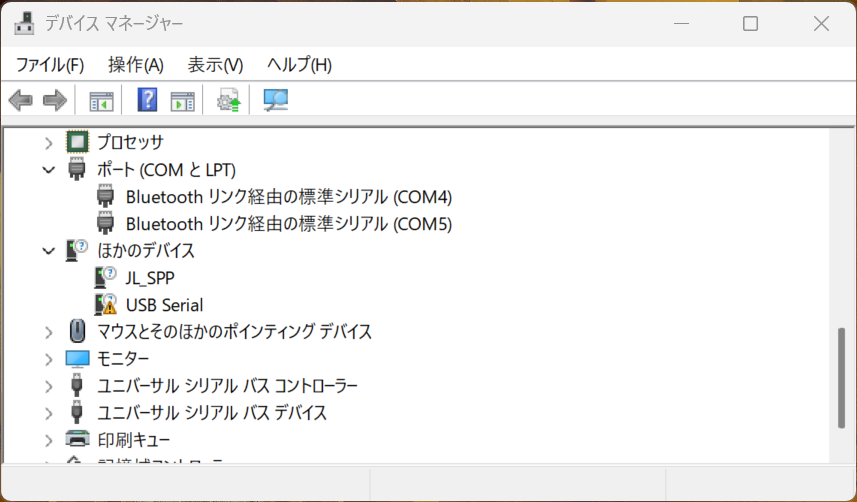The height and width of the screenshot is (502, 857).
Task: Select the ポート (COM と LPT) label
Action: (x=166, y=170)
